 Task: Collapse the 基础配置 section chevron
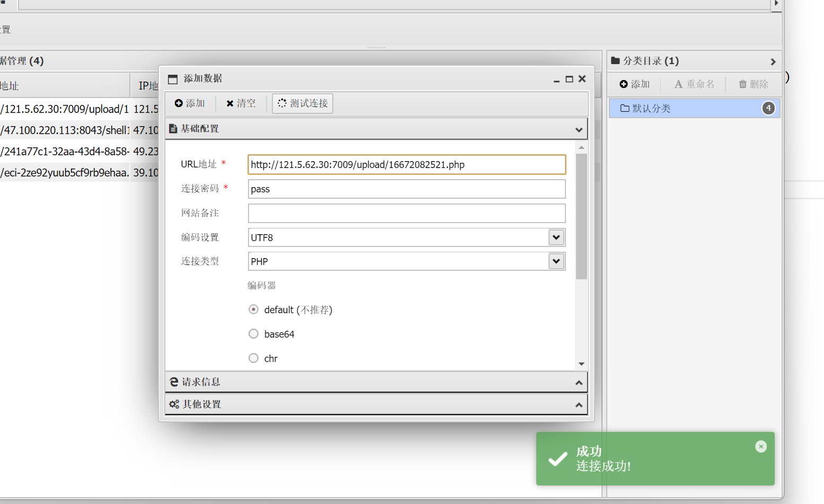[x=579, y=129]
